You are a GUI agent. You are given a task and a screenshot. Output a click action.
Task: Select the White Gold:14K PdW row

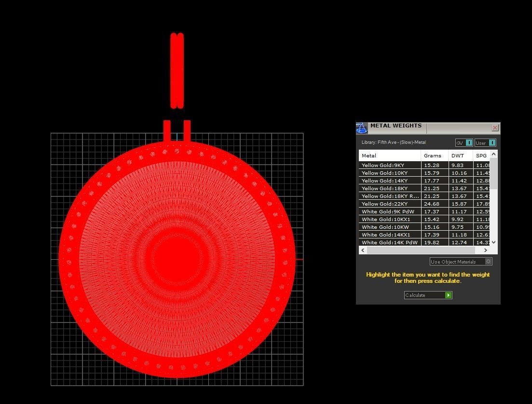tap(424, 242)
